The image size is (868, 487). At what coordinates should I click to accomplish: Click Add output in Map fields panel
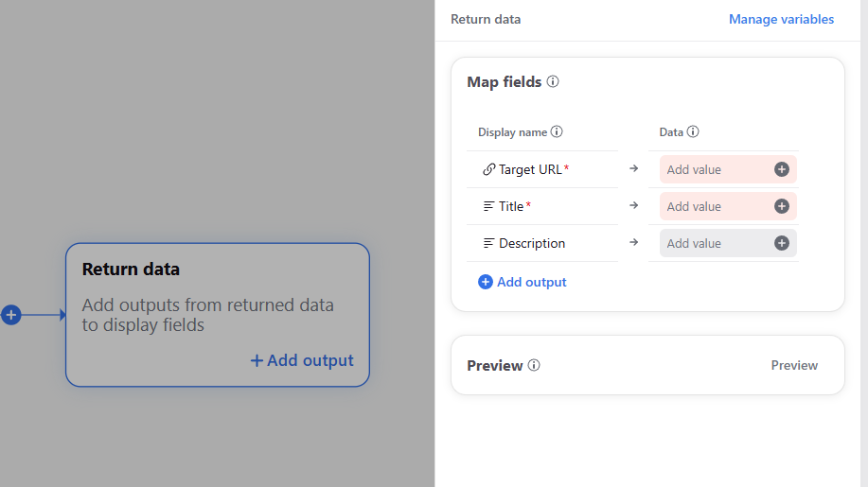point(523,282)
